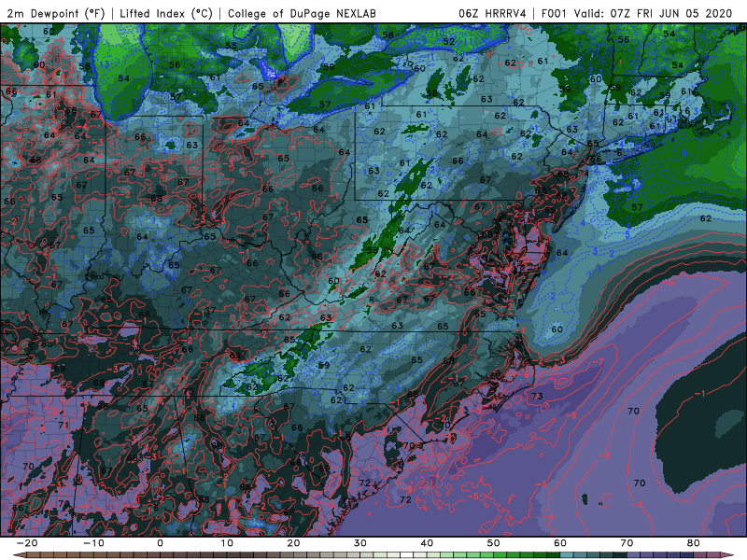Select the -20 label on the color scale
The height and width of the screenshot is (560, 747).
[x=27, y=543]
